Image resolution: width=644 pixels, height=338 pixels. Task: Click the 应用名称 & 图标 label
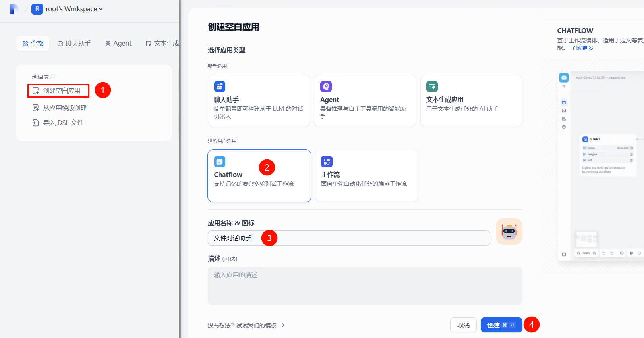pos(231,223)
